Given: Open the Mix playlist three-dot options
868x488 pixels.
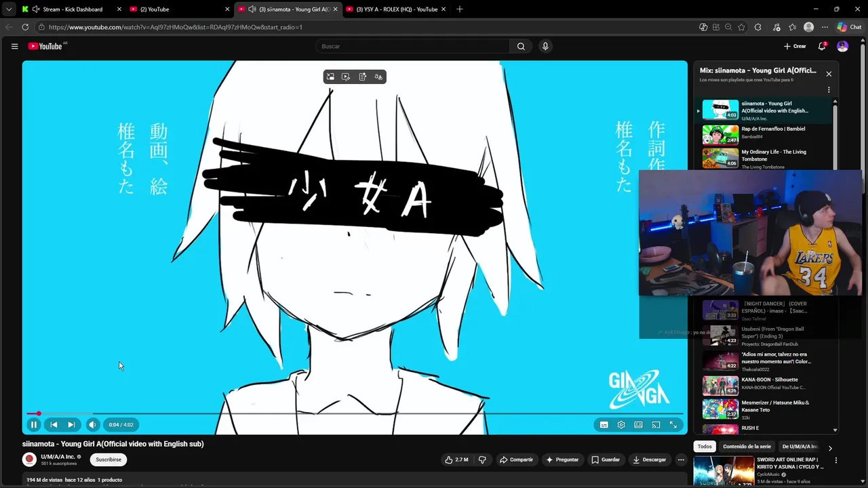Looking at the screenshot, I should 829,89.
